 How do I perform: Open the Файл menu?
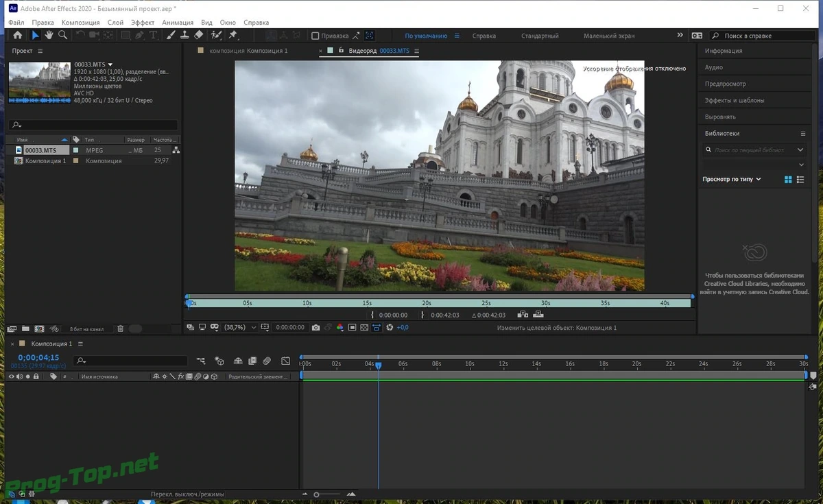[16, 23]
